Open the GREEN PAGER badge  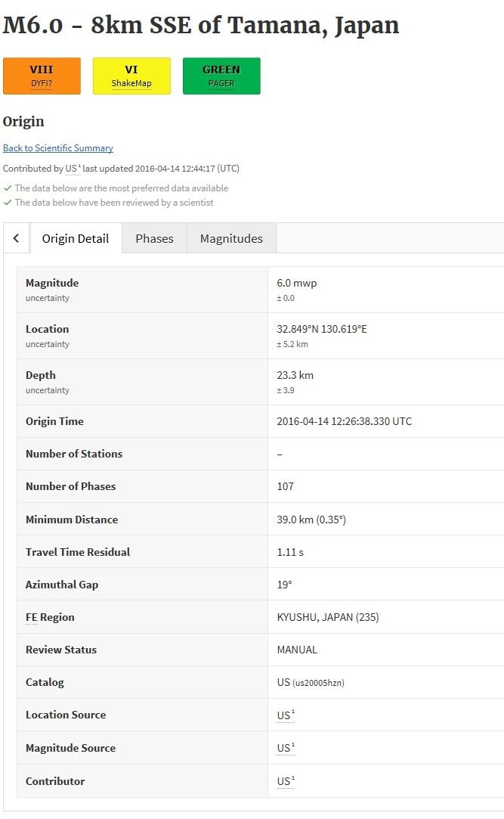tap(221, 76)
